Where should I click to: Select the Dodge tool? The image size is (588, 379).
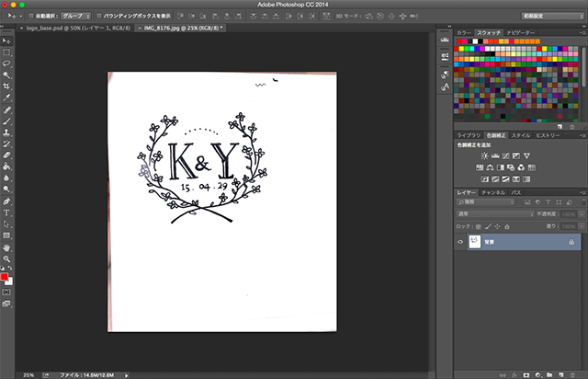(6, 189)
